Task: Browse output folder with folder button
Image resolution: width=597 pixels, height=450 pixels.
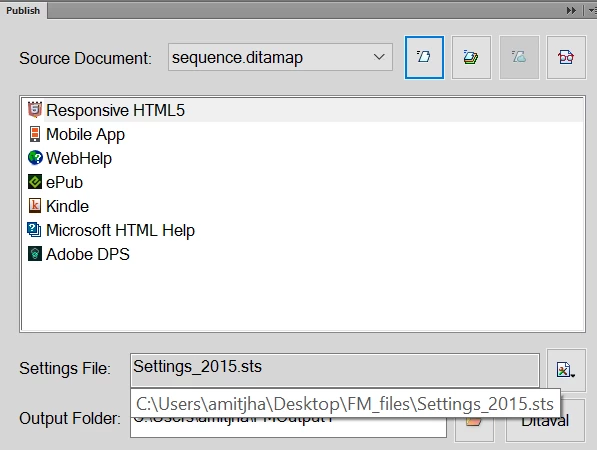Action: click(474, 421)
